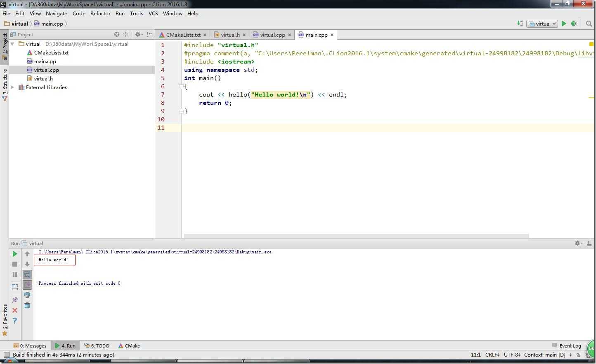Click the Up stack trace arrow icon
Screen dimensions: 596x364
point(27,254)
